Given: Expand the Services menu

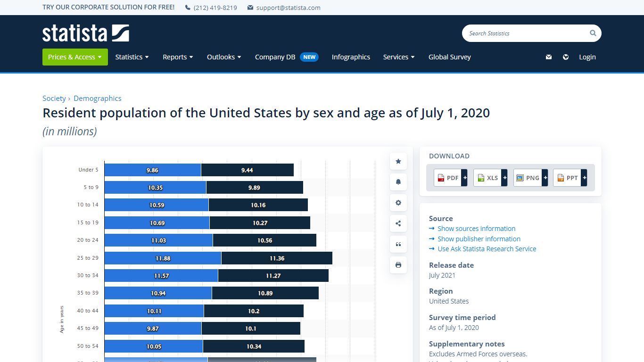Looking at the screenshot, I should coord(399,57).
